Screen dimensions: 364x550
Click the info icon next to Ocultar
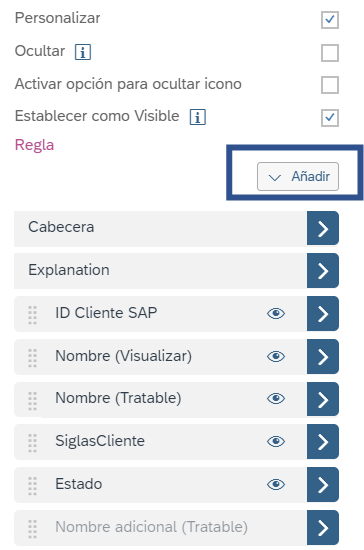click(x=83, y=52)
